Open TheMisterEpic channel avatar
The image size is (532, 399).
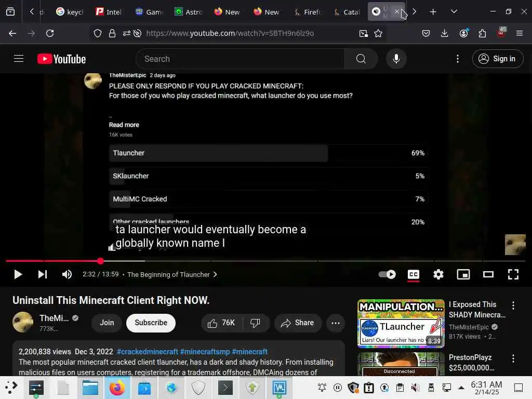click(x=23, y=322)
